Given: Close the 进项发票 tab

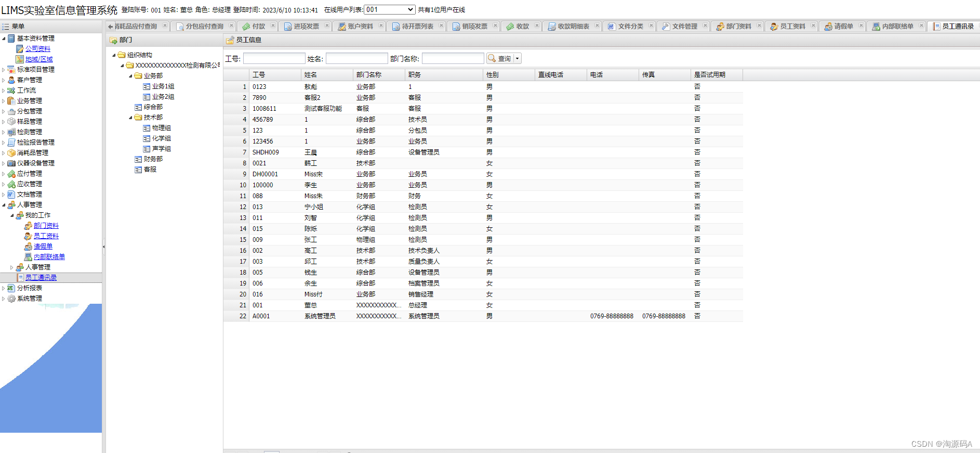Looking at the screenshot, I should coord(327,25).
